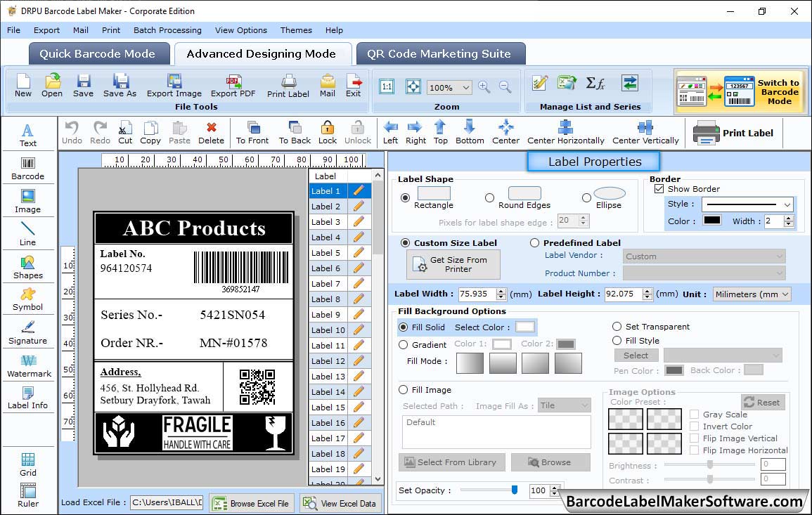
Task: Click the zoom in magnifier icon
Action: (x=484, y=87)
